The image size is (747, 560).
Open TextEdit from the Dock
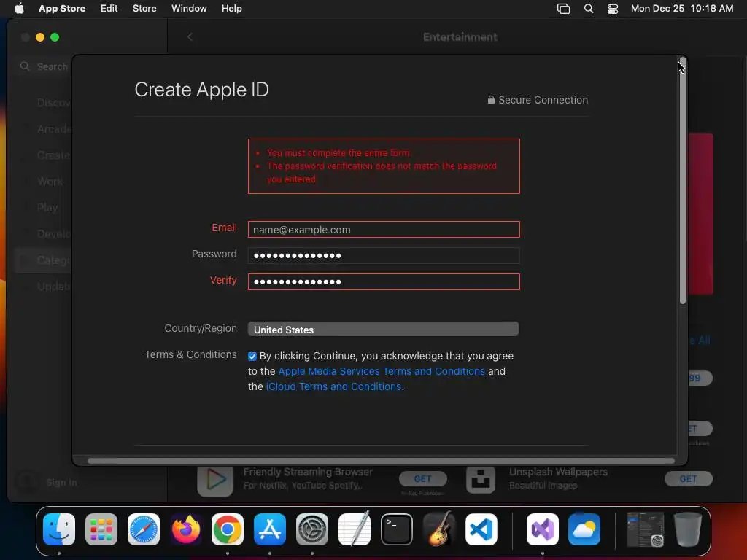(355, 529)
